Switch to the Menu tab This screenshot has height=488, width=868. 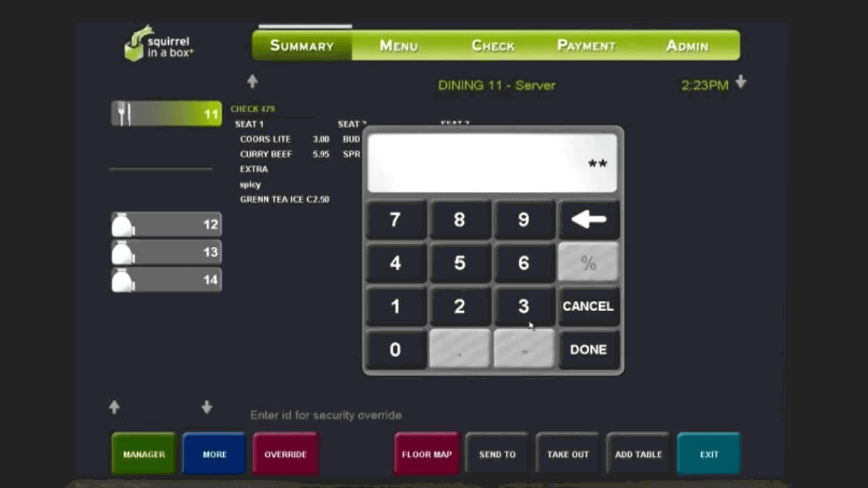[x=399, y=45]
